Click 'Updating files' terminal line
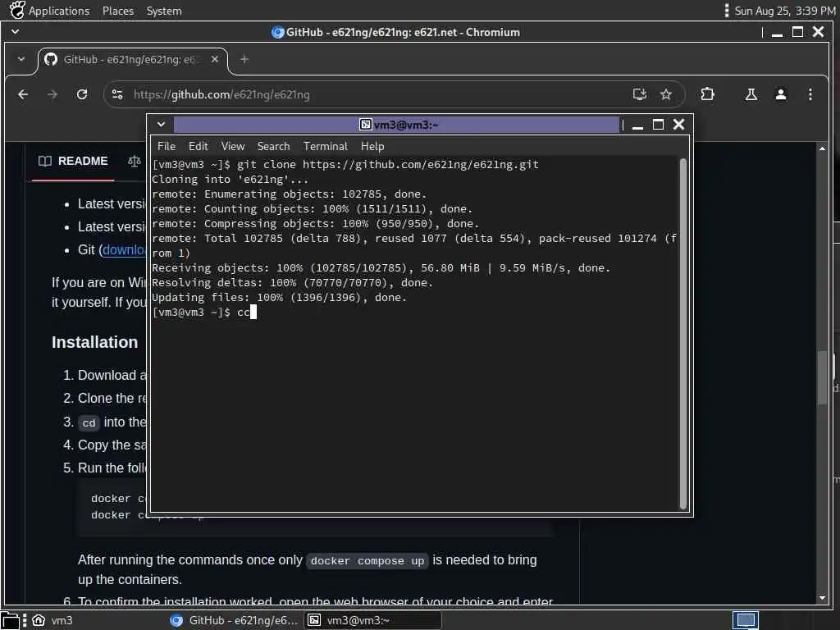Image resolution: width=840 pixels, height=630 pixels. [279, 297]
